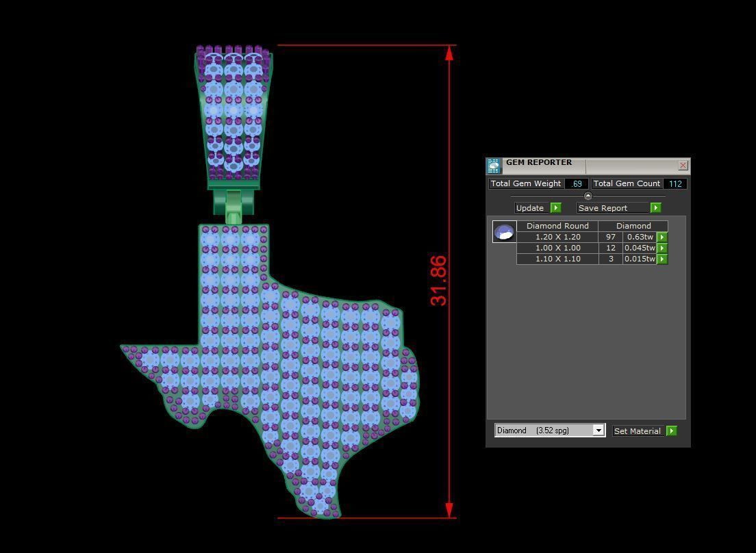Viewport: 756px width, 553px height.
Task: Click the 0.045tw weight cell
Action: point(640,248)
